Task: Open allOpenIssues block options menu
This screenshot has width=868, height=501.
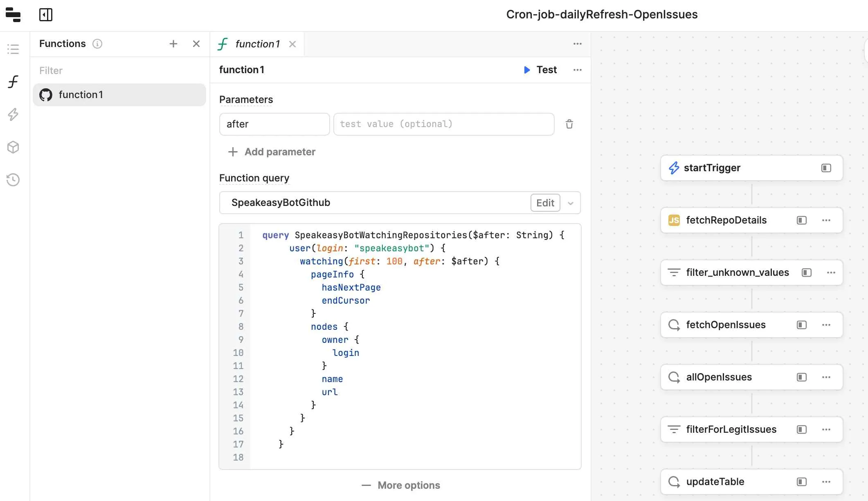Action: point(826,377)
